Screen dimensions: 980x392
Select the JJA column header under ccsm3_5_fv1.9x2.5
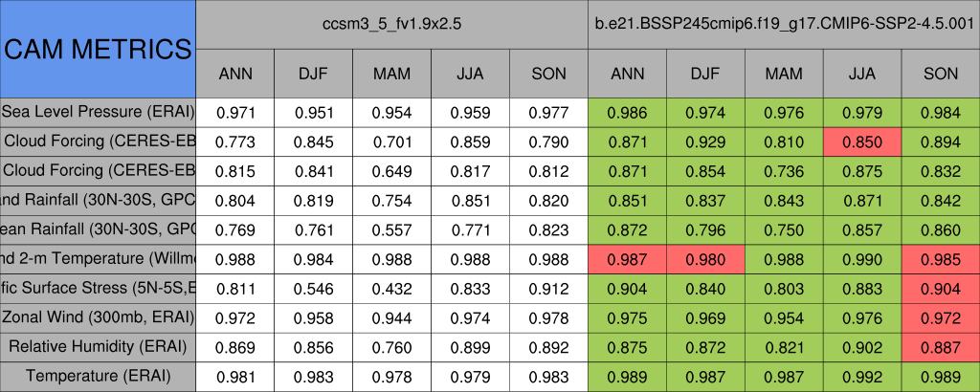pyautogui.click(x=471, y=73)
